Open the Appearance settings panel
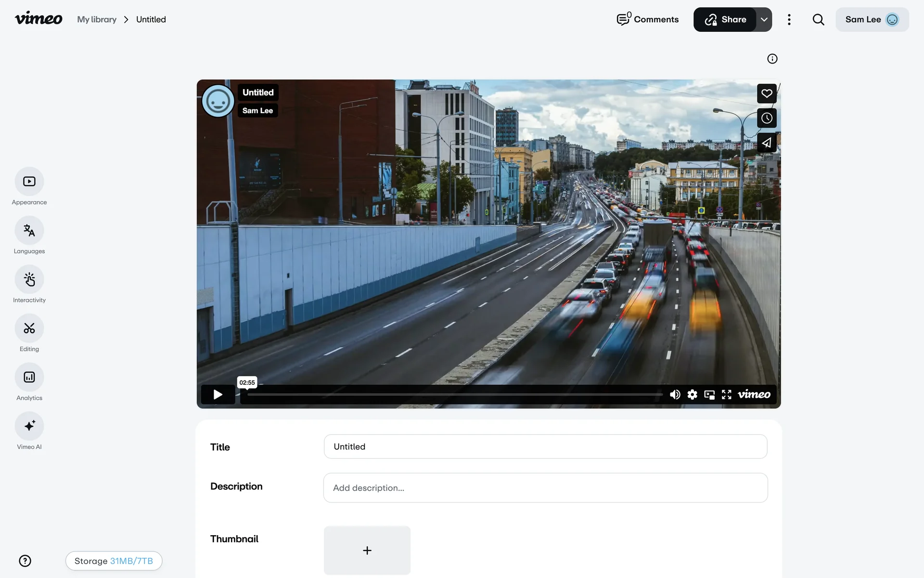The height and width of the screenshot is (578, 924). (29, 182)
